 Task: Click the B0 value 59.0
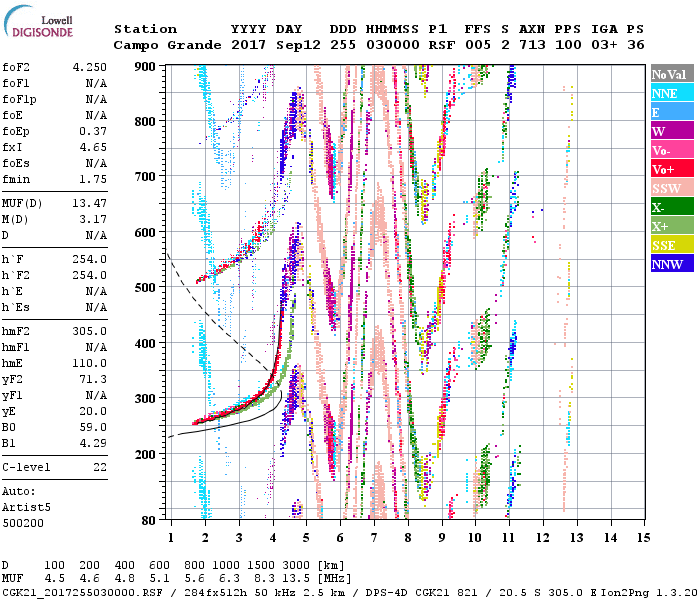(x=93, y=428)
